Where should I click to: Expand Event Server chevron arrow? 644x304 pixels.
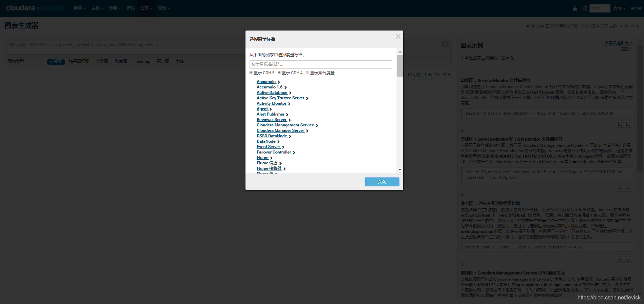click(x=283, y=147)
